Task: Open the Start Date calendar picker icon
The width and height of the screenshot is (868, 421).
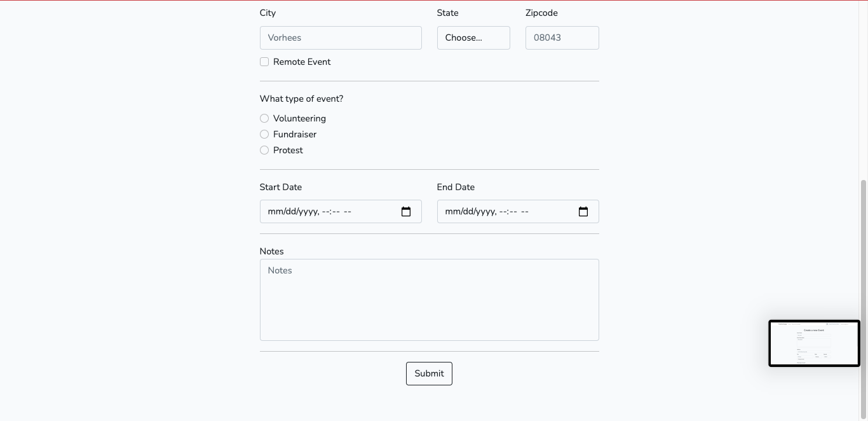Action: click(x=406, y=212)
